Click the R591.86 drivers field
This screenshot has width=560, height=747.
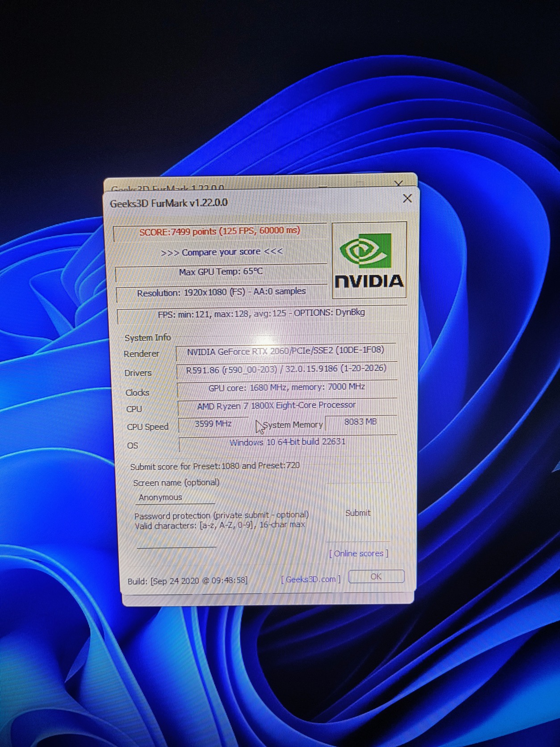tap(286, 370)
